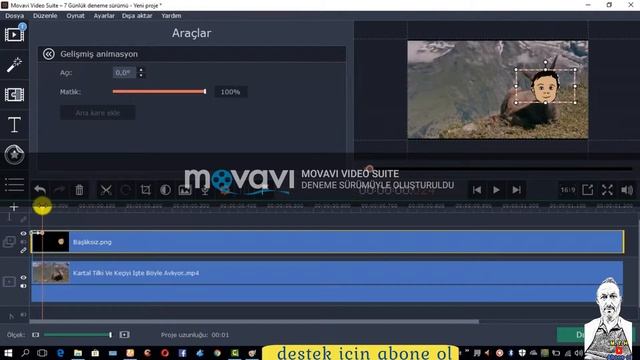The image size is (640, 360).
Task: Hide the Başlıksız.png overlay track
Action: point(23,233)
